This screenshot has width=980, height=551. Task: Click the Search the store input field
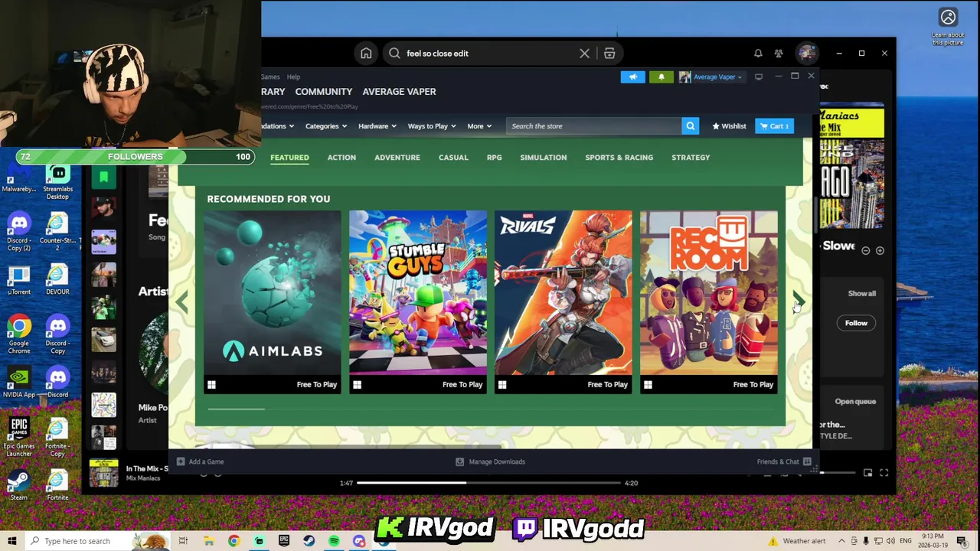pos(593,126)
